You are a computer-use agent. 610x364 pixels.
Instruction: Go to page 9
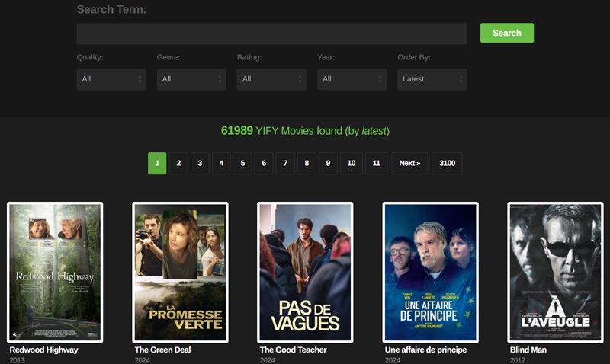pos(328,163)
